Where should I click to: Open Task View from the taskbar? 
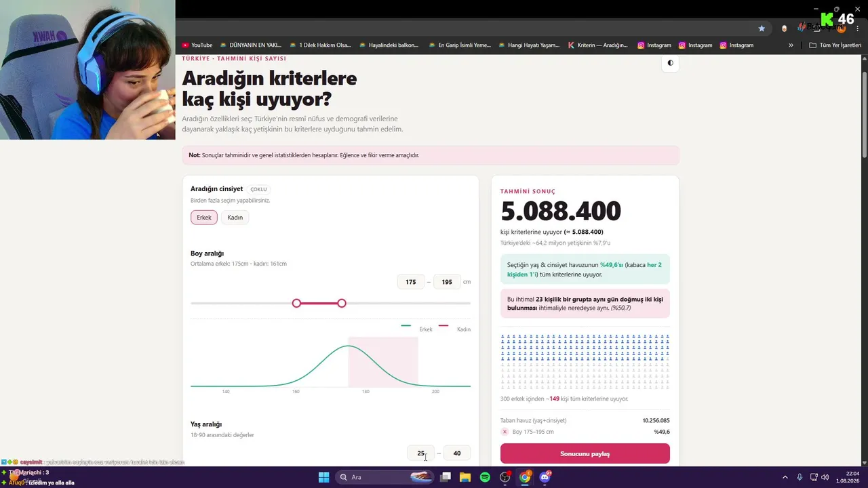coord(446,477)
